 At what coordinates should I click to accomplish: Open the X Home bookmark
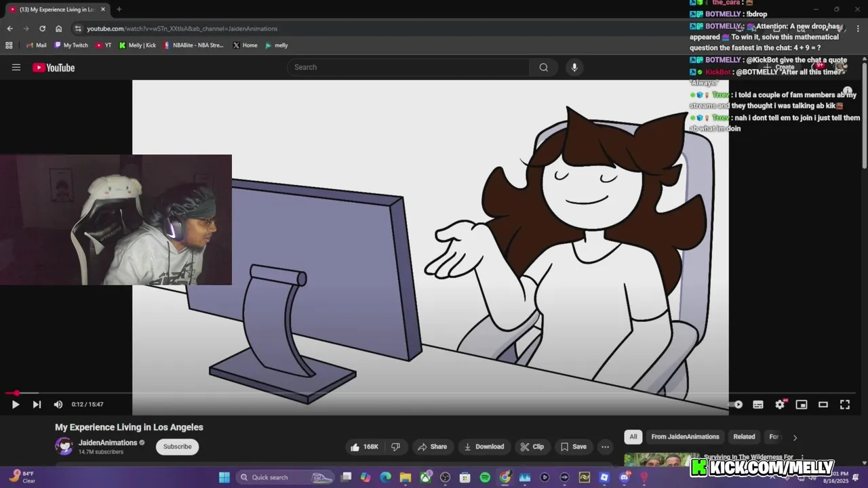point(245,45)
